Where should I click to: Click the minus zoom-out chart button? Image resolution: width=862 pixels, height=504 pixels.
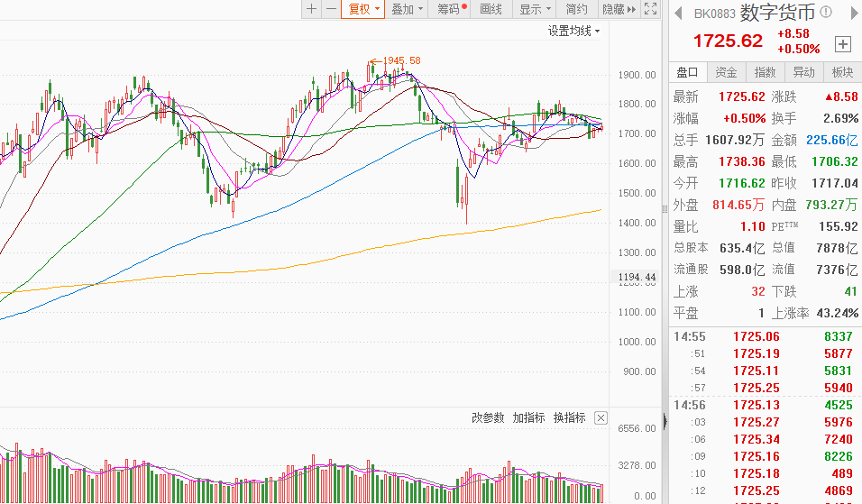point(331,9)
